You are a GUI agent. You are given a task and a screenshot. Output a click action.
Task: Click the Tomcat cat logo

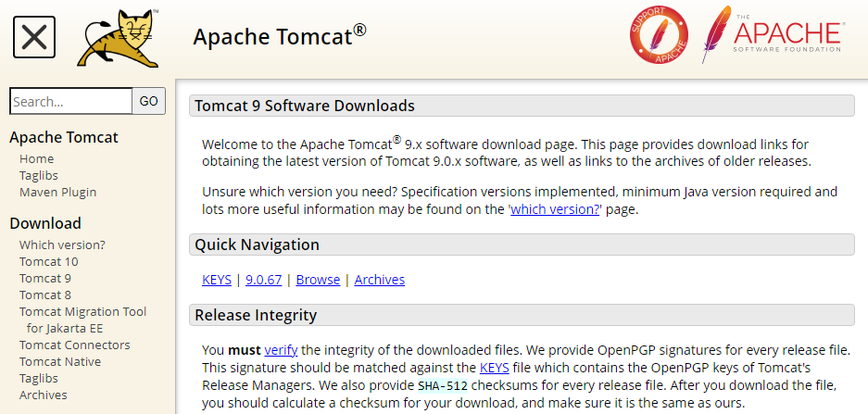point(118,38)
